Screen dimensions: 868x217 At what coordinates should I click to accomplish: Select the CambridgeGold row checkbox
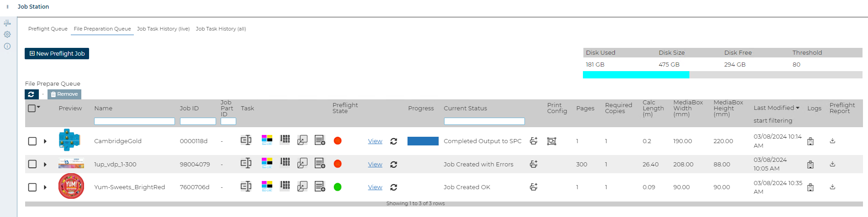[x=32, y=141]
